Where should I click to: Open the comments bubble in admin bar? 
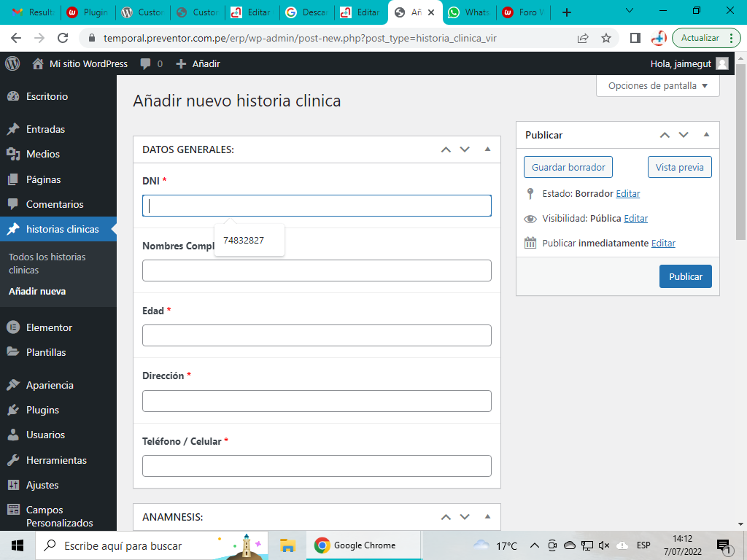pyautogui.click(x=152, y=64)
